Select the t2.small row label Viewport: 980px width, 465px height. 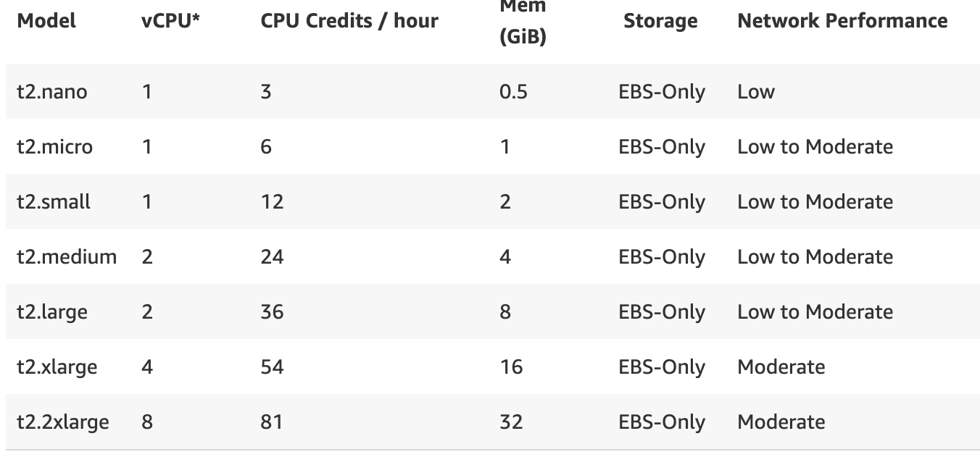(x=53, y=202)
